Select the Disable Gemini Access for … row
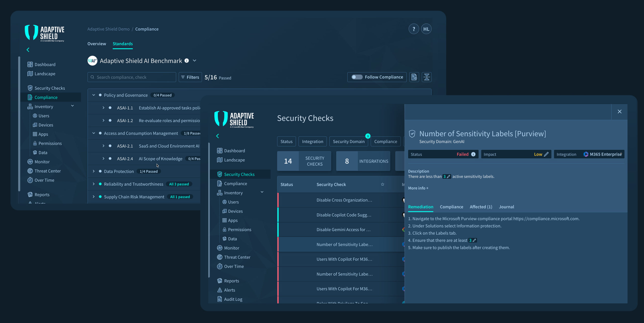The height and width of the screenshot is (323, 644). (341, 230)
